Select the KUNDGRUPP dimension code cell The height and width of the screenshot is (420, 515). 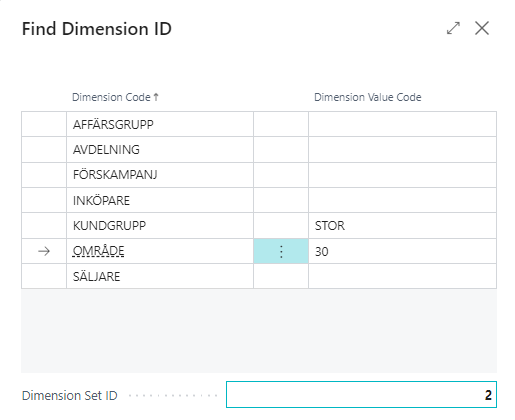[160, 226]
